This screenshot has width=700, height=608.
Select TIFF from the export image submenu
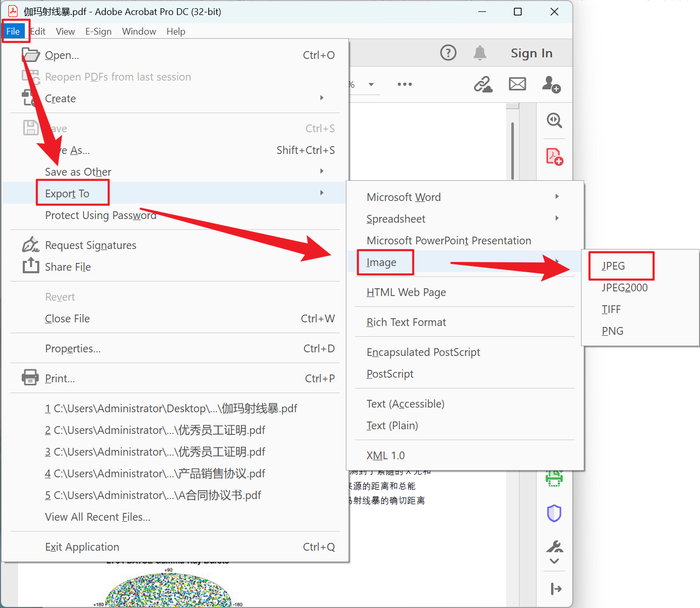click(611, 309)
